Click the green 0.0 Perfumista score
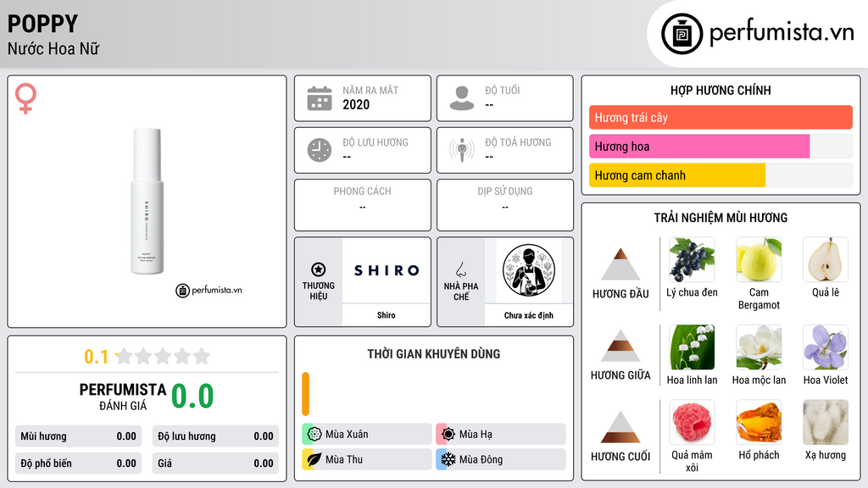 192,396
